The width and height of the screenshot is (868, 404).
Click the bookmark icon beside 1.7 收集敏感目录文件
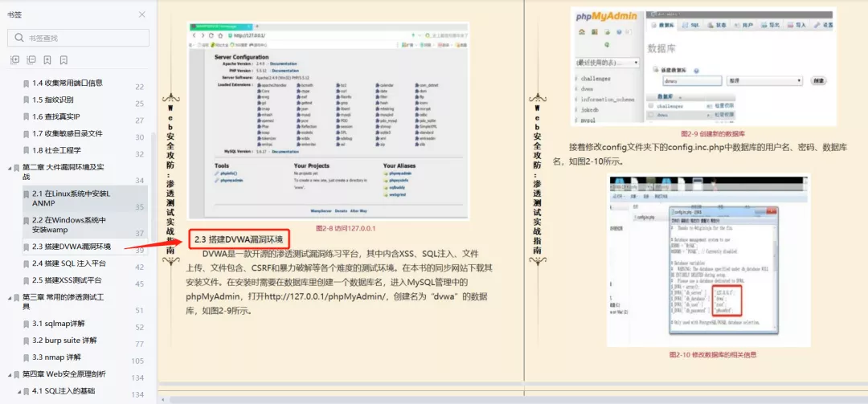click(x=26, y=134)
